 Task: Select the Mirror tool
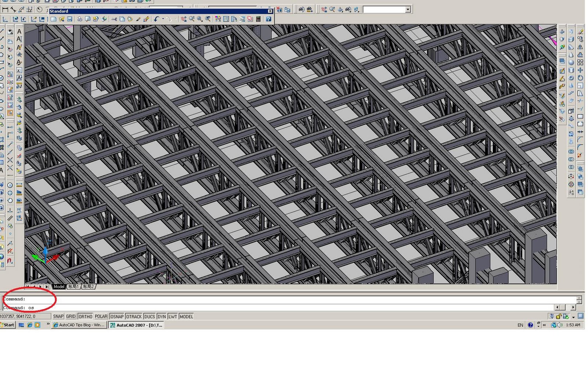click(581, 46)
